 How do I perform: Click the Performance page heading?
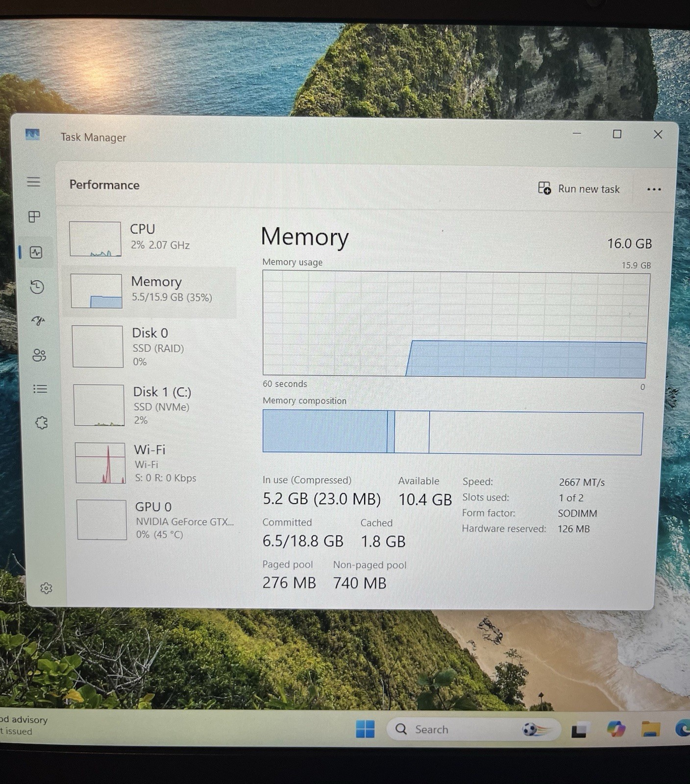pos(104,185)
